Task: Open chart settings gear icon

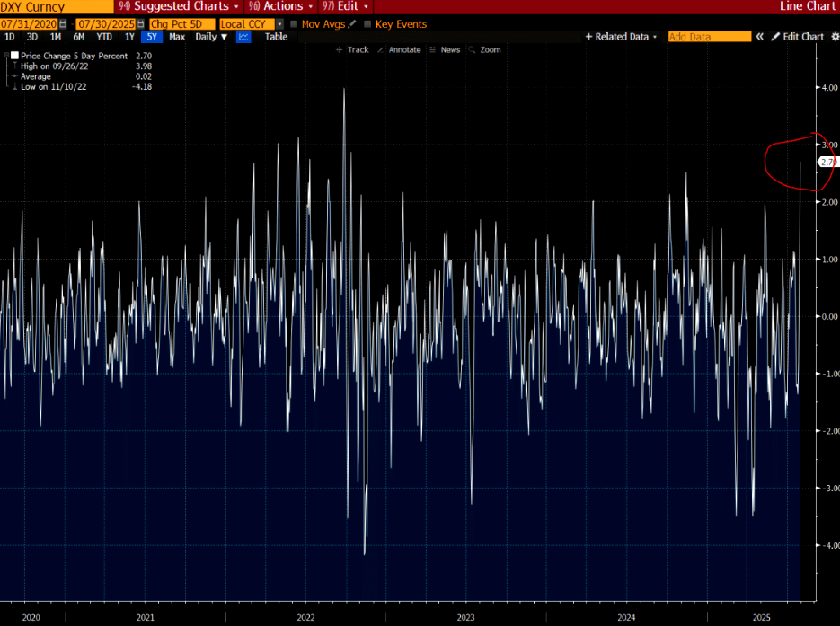Action: point(832,37)
